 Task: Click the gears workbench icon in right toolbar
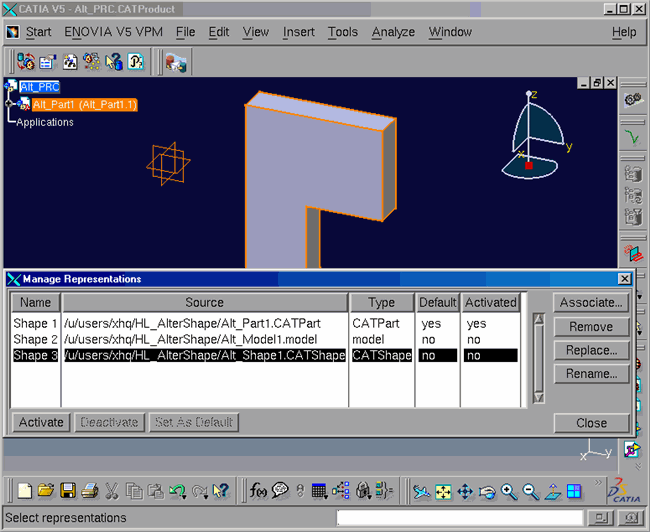coord(632,100)
